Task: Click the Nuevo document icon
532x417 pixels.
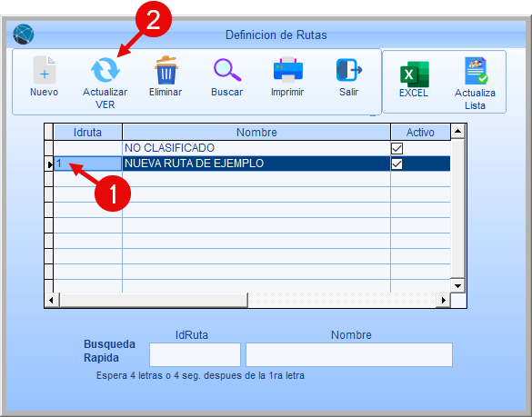Action: coord(45,70)
